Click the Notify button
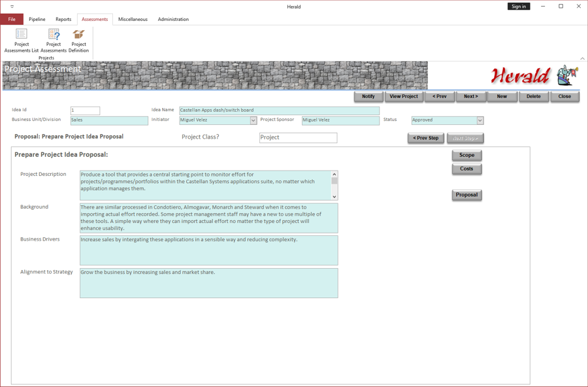This screenshot has height=387, width=588. coord(368,97)
